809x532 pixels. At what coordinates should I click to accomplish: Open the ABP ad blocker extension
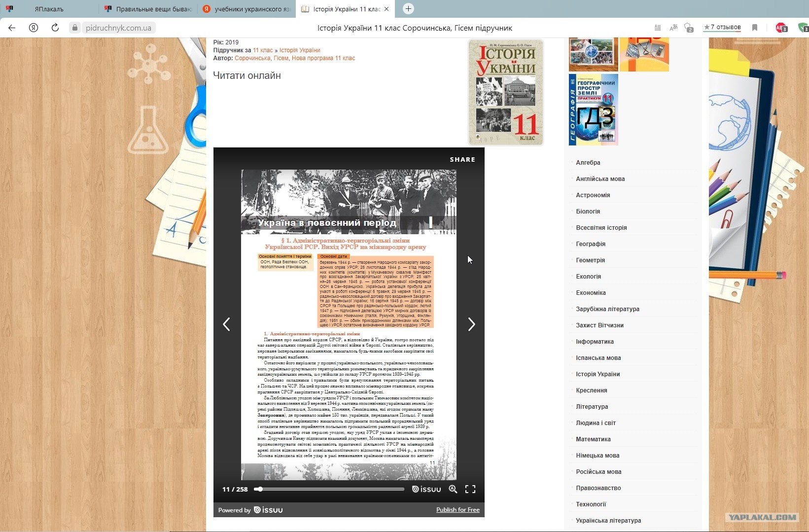point(781,28)
